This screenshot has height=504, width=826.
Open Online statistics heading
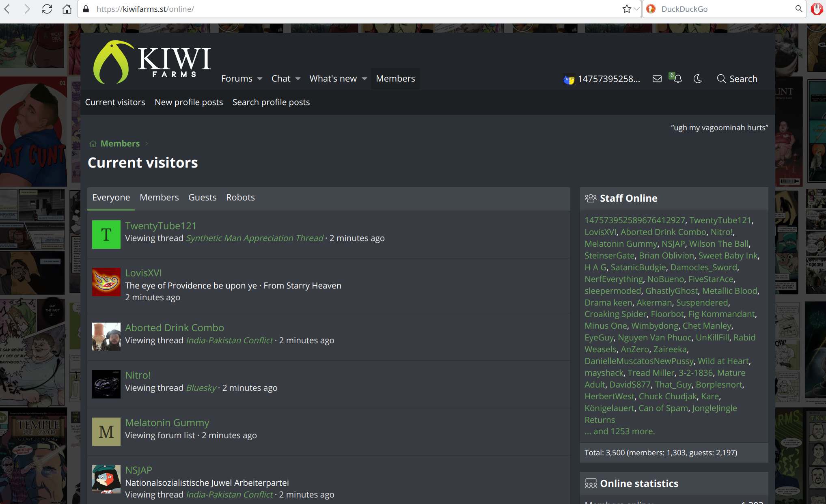click(639, 484)
